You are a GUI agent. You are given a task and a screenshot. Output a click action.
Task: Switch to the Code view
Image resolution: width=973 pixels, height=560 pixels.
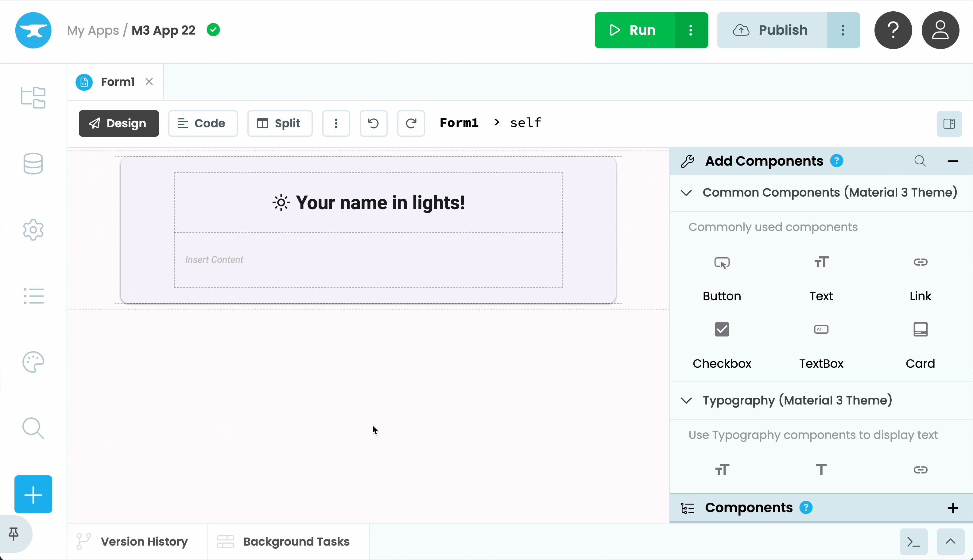pos(203,123)
